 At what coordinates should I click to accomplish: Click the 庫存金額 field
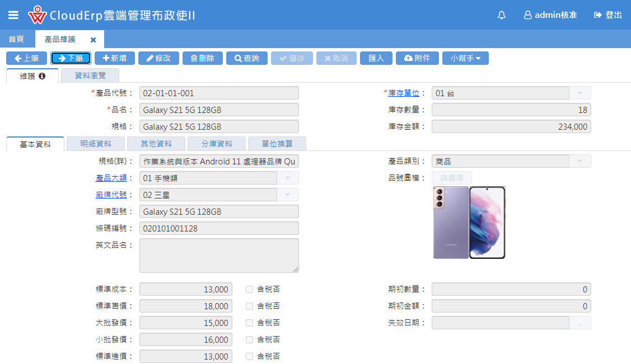pyautogui.click(x=511, y=126)
